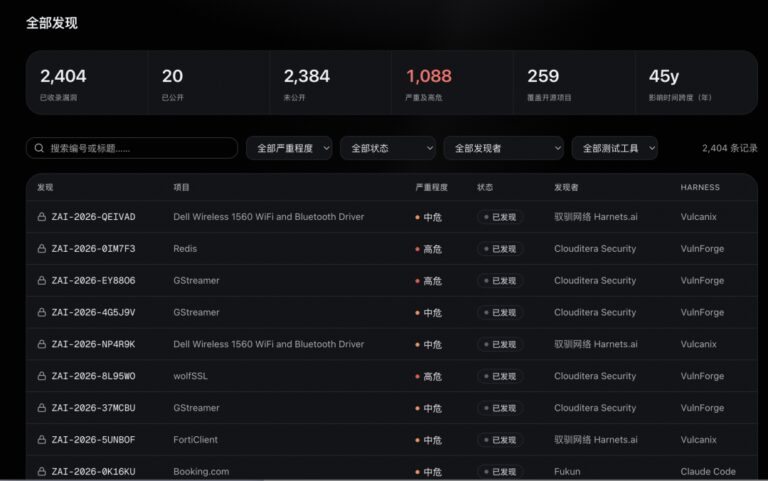Click Claude Code harness cell
This screenshot has height=481, width=768.
tap(708, 472)
